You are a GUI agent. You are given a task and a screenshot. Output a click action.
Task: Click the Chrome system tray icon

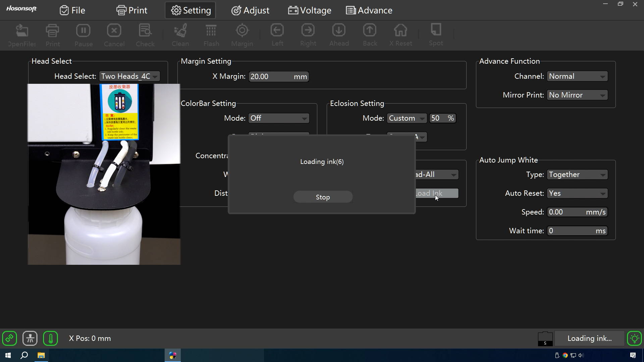coord(565,355)
